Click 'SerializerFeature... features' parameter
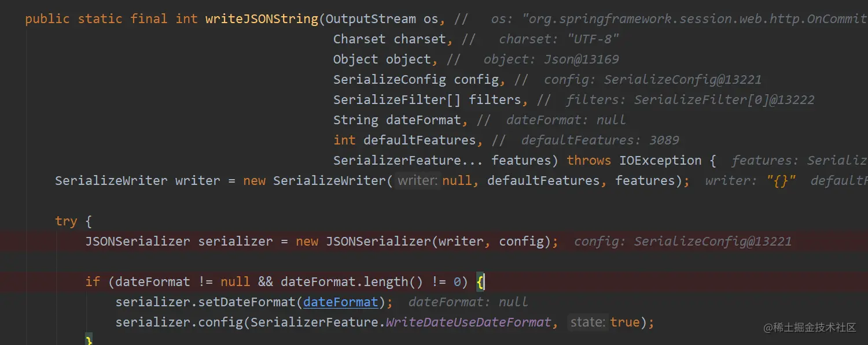 point(442,161)
